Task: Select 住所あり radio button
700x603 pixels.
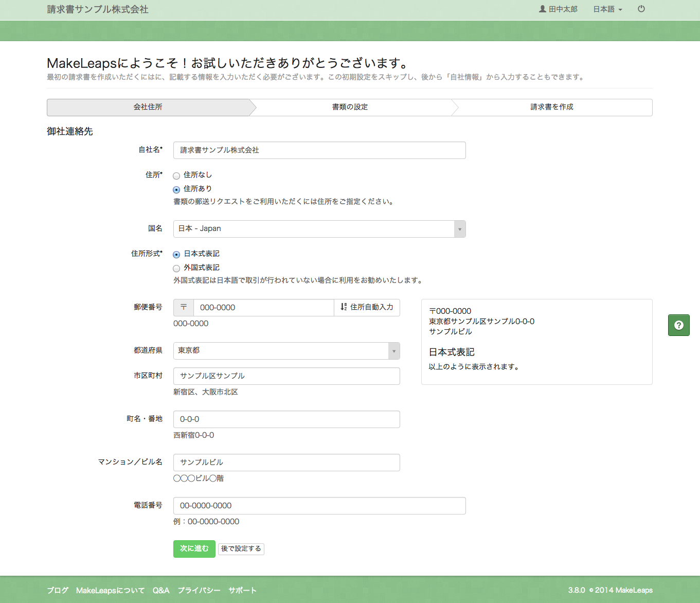Action: pos(176,190)
